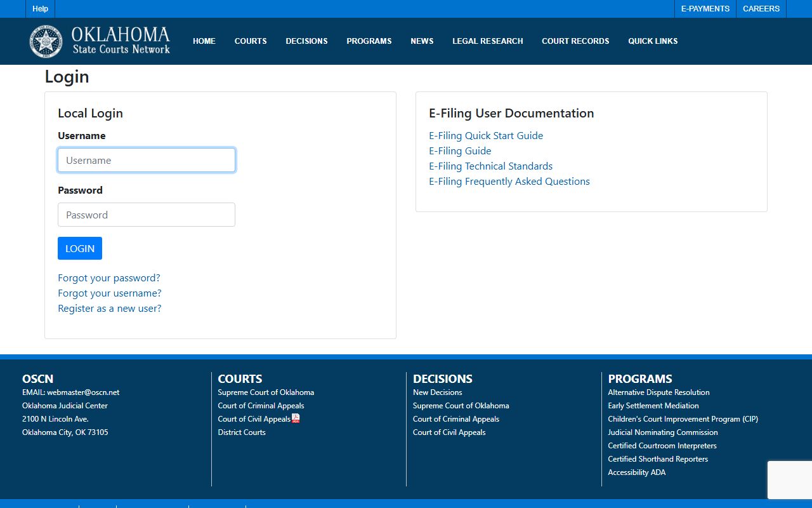Viewport: 812px width, 508px height.
Task: Open E-PAYMENTS in the top bar
Action: [705, 9]
